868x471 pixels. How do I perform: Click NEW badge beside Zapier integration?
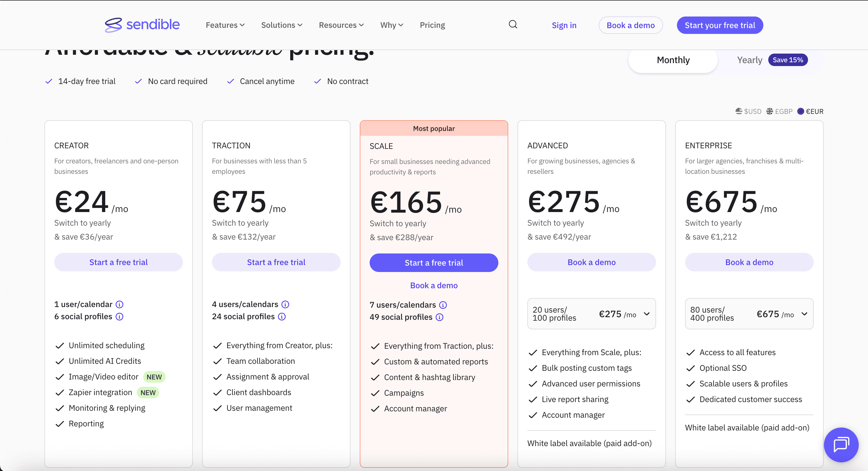148,392
